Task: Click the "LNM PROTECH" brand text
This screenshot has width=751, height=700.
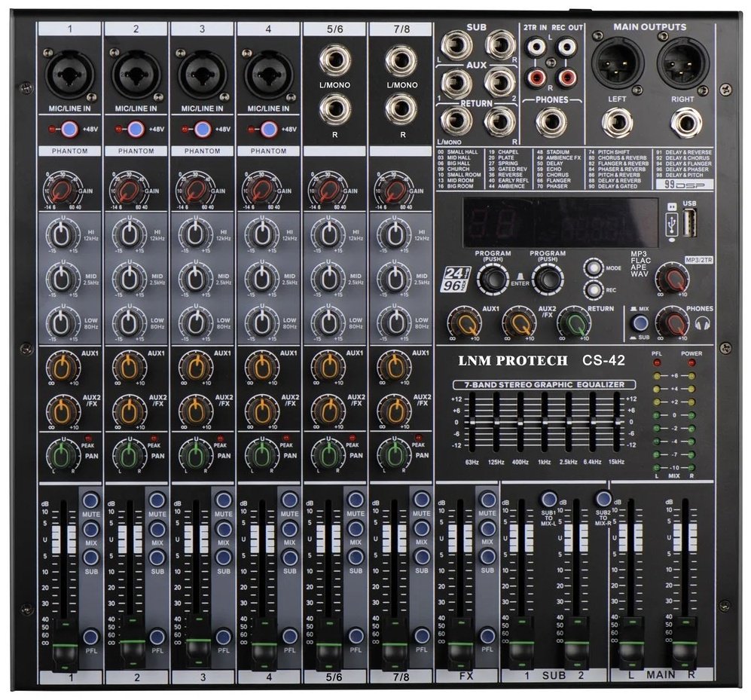Action: (512, 361)
